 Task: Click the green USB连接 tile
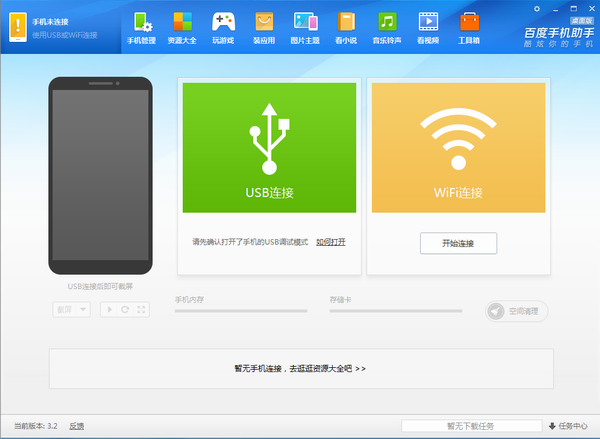(x=269, y=147)
